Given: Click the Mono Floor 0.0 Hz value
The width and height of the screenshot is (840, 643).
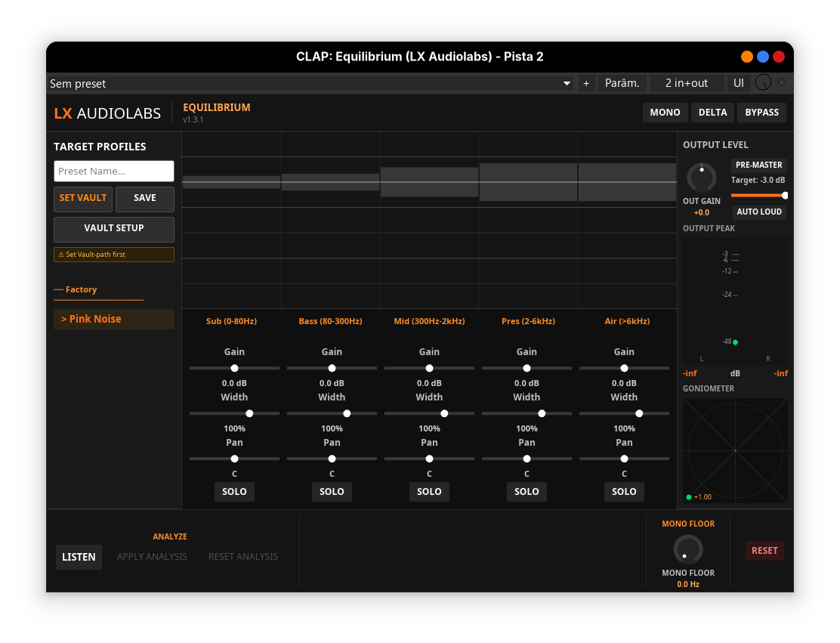Looking at the screenshot, I should pos(688,585).
